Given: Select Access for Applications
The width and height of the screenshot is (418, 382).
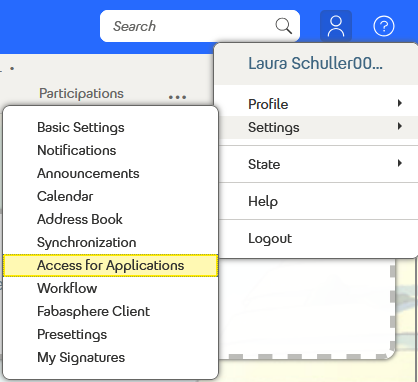Looking at the screenshot, I should point(111,265).
